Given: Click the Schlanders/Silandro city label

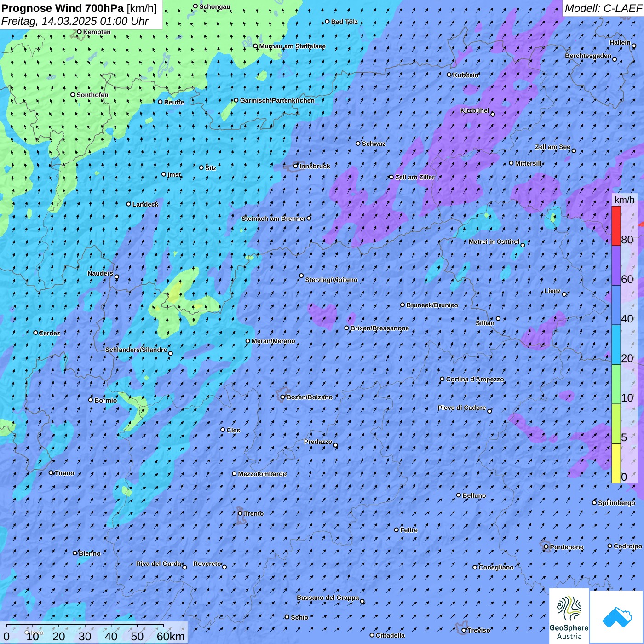Looking at the screenshot, I should [136, 350].
